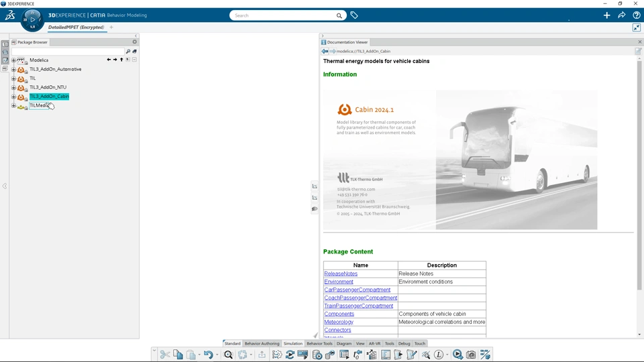The image size is (644, 362).
Task: Click the 3DEXPERIENCE compass icon
Action: pos(32,19)
